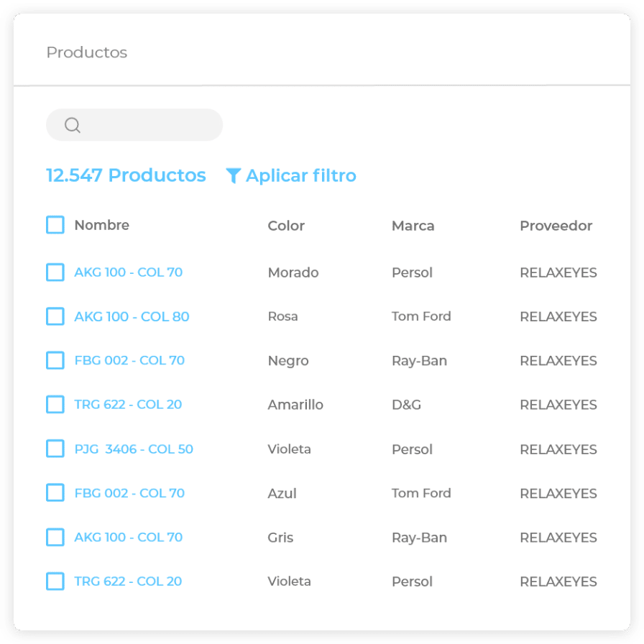Check the FBG 002 - COL 70 Negro row
The height and width of the screenshot is (644, 644).
click(55, 360)
